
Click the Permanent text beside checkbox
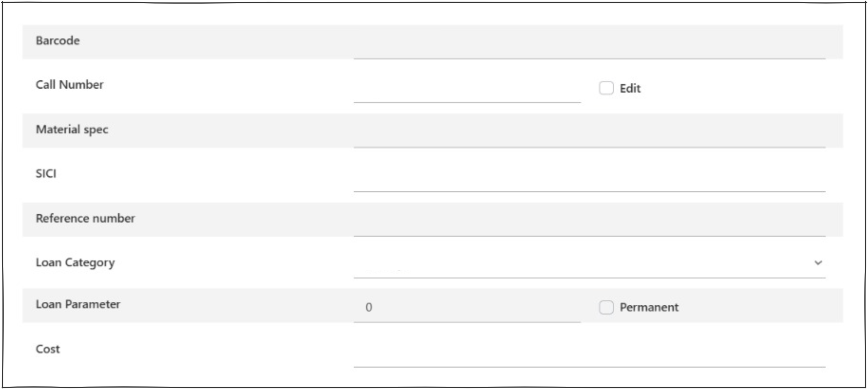pyautogui.click(x=649, y=308)
